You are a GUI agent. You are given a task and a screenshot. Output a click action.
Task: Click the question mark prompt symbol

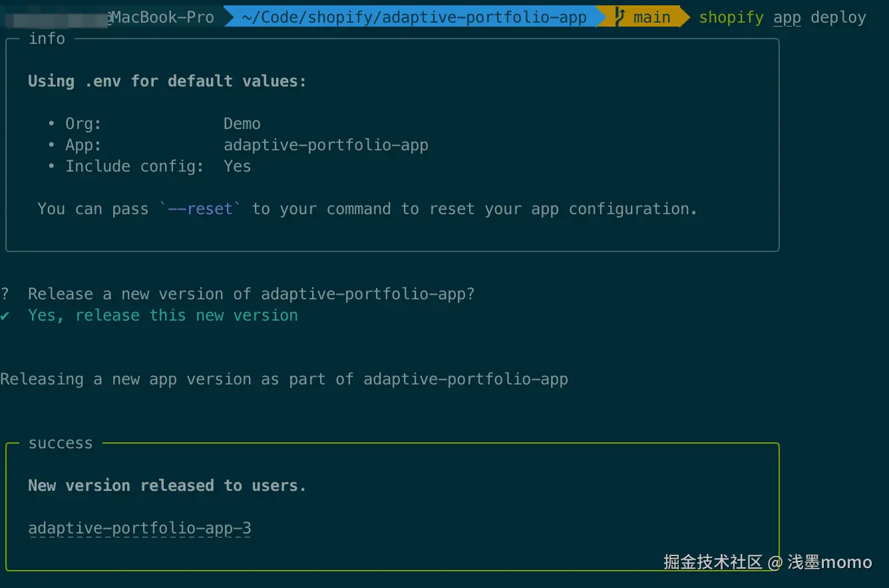click(5, 294)
